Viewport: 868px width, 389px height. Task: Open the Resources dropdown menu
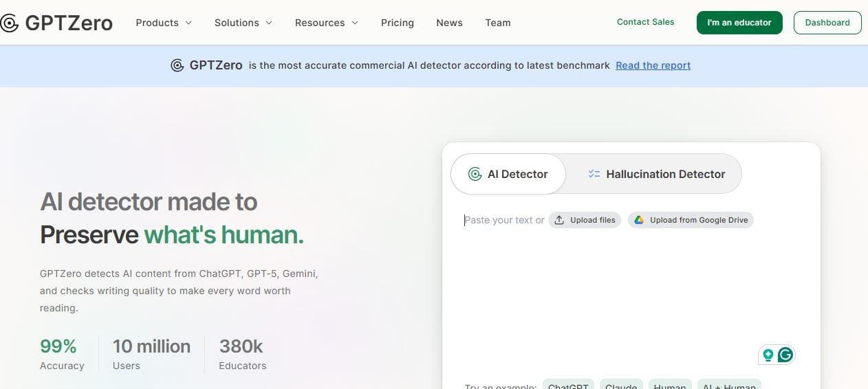coord(327,23)
